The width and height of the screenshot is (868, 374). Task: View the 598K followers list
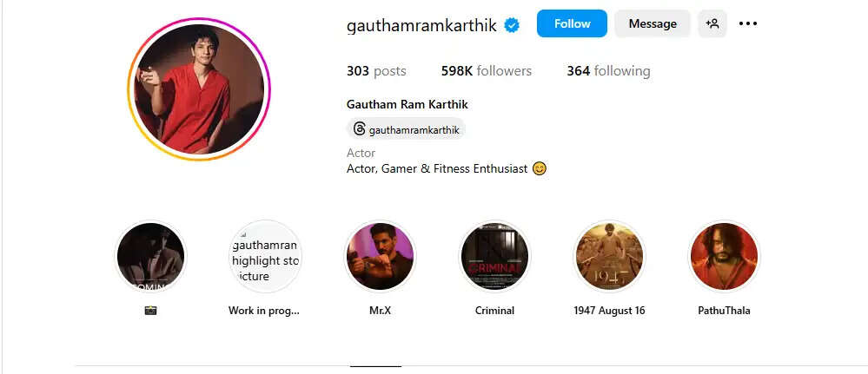[486, 71]
